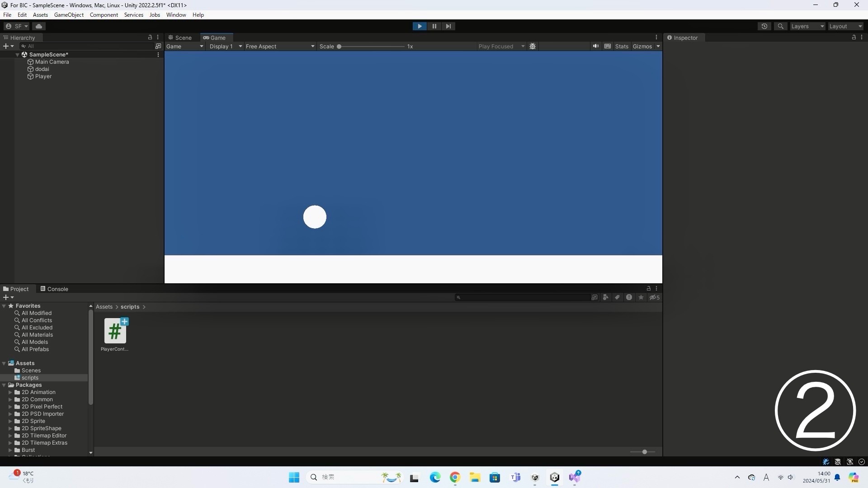The width and height of the screenshot is (868, 488).
Task: Expand the 2D Animation package folder
Action: click(x=10, y=392)
